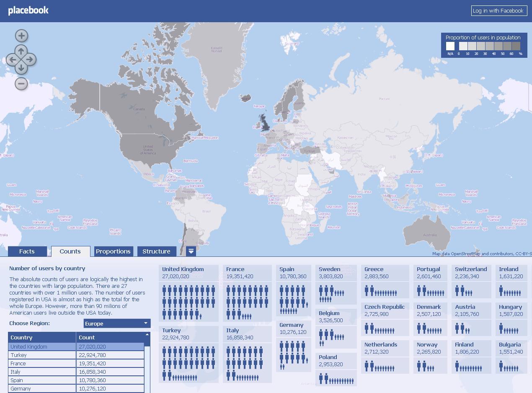
Task: Click the table scrollbar up arrow
Action: pos(147,335)
